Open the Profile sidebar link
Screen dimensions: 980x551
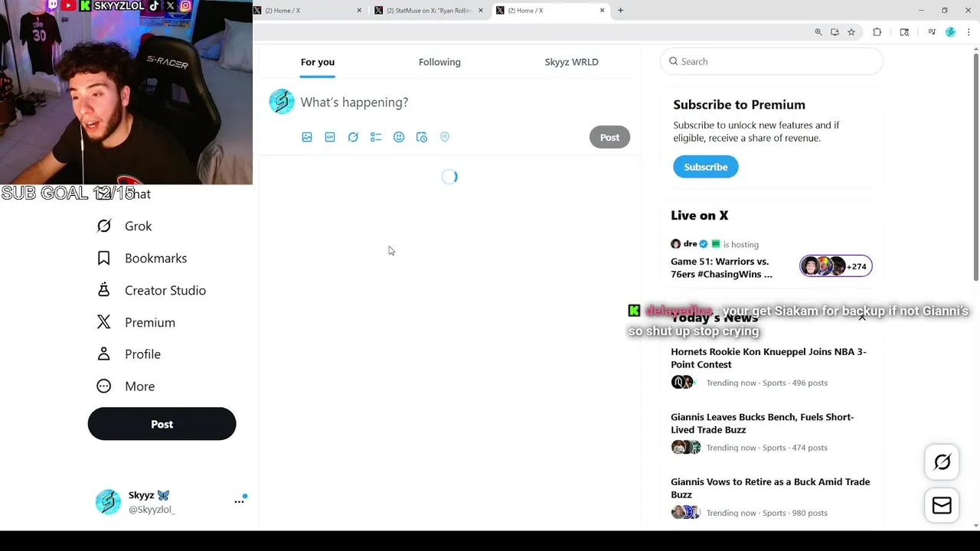point(142,354)
